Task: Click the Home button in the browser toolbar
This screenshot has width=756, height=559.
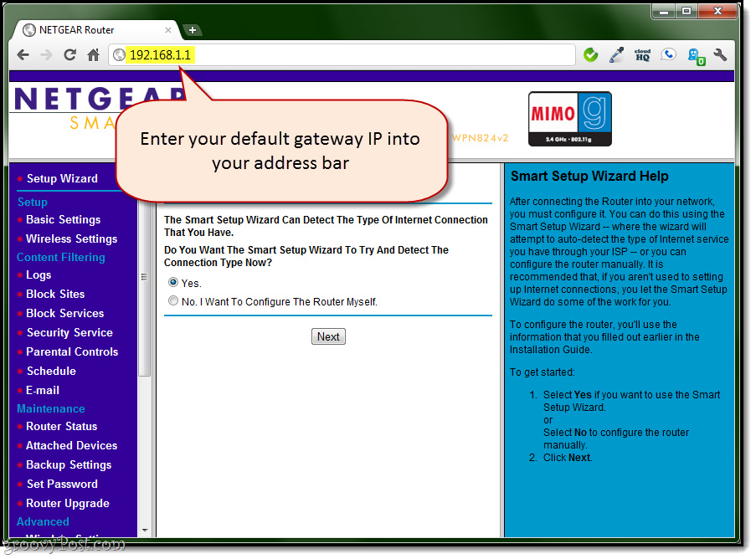Action: click(94, 54)
